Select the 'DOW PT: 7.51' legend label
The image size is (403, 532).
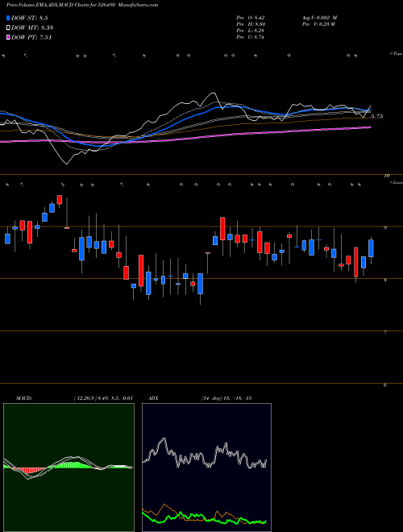point(31,38)
